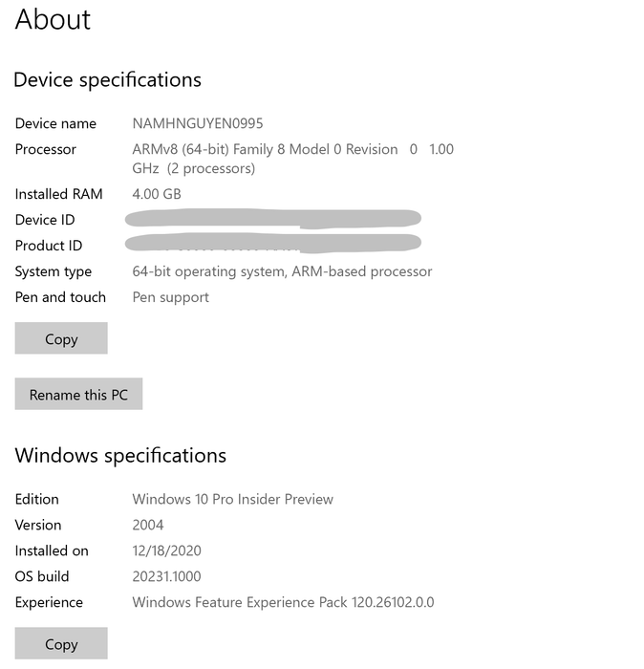This screenshot has width=644, height=669.
Task: Click the ARMv8 processor description text
Action: [x=293, y=159]
